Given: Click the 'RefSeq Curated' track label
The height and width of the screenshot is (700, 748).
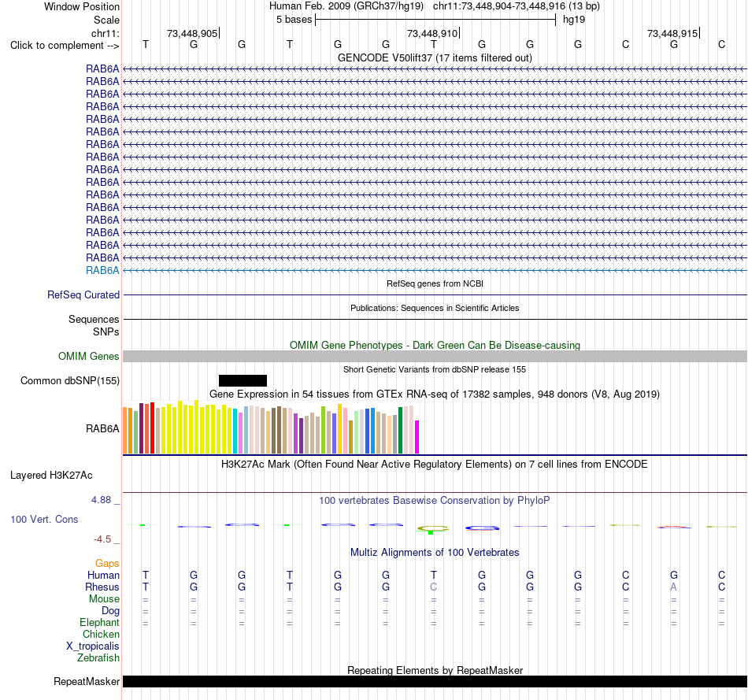Looking at the screenshot, I should [x=83, y=295].
